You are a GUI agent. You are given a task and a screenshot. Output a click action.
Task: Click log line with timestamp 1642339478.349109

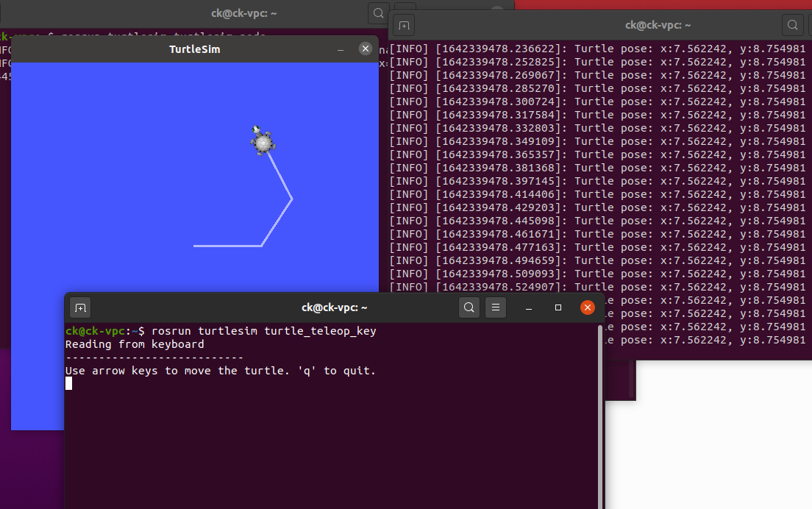pyautogui.click(x=598, y=141)
